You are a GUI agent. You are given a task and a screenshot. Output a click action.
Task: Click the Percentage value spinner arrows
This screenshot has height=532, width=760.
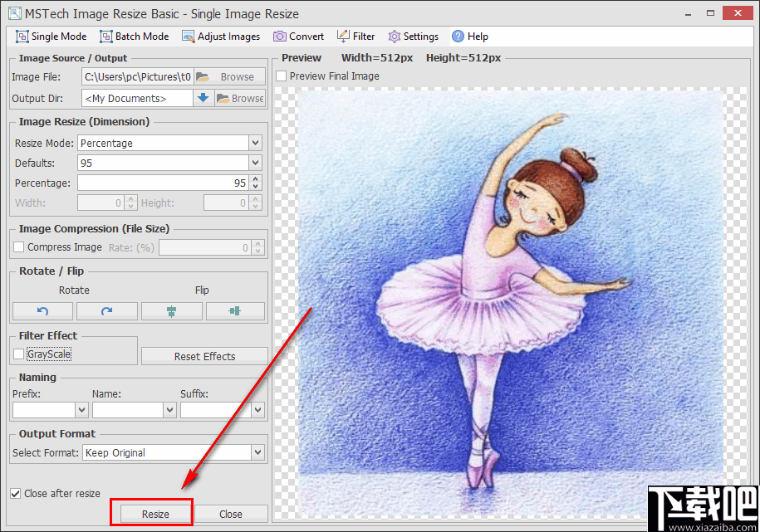point(256,183)
